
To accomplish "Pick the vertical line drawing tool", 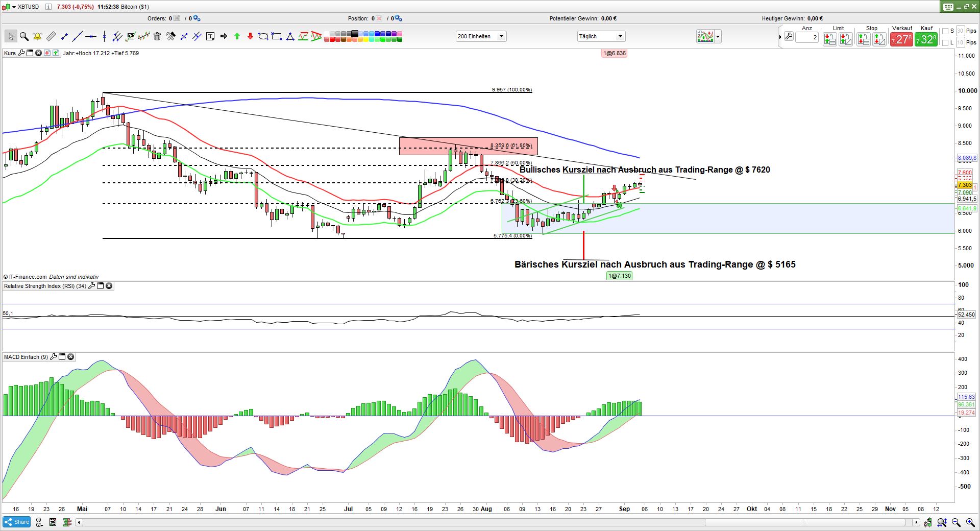I will pos(104,36).
